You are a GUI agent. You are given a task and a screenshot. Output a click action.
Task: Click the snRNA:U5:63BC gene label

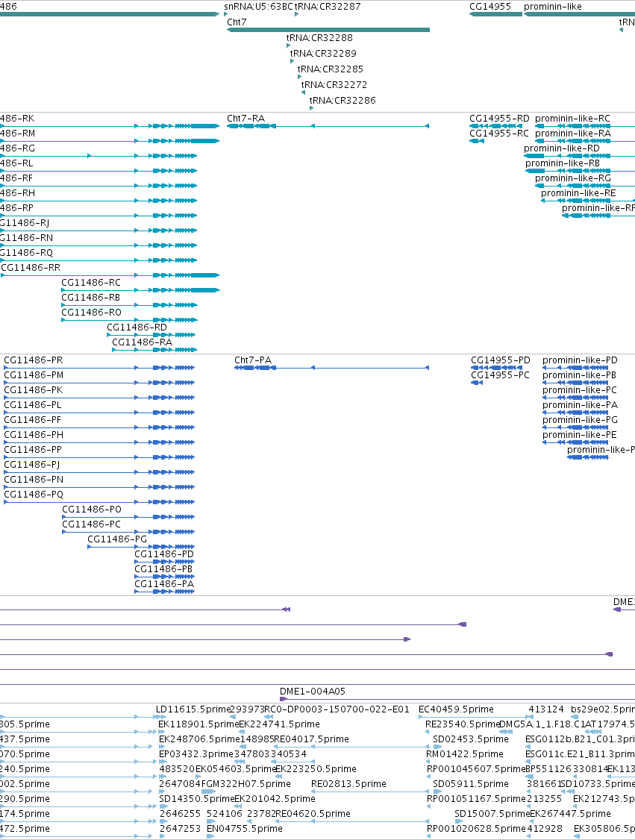click(x=258, y=7)
